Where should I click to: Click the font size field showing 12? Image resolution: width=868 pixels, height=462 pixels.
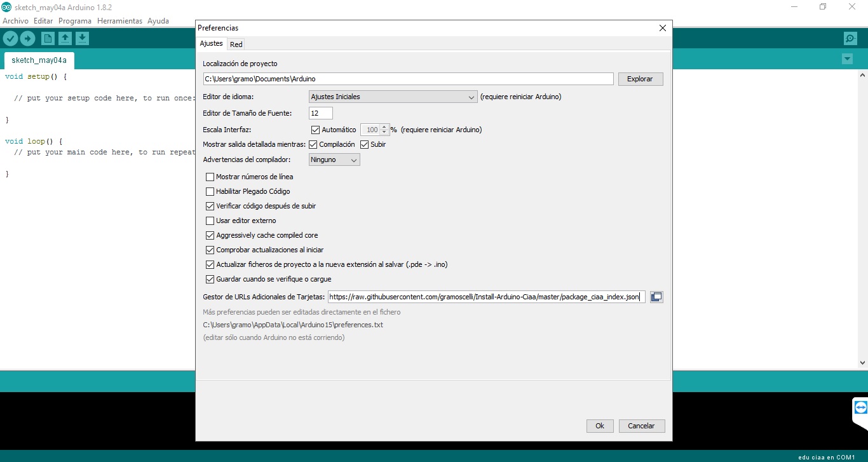[321, 113]
